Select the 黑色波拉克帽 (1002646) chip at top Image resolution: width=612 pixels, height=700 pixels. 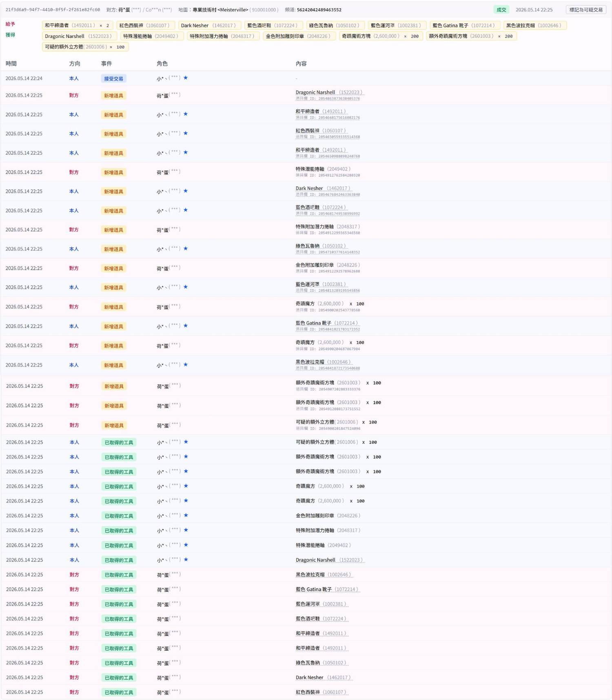[535, 25]
